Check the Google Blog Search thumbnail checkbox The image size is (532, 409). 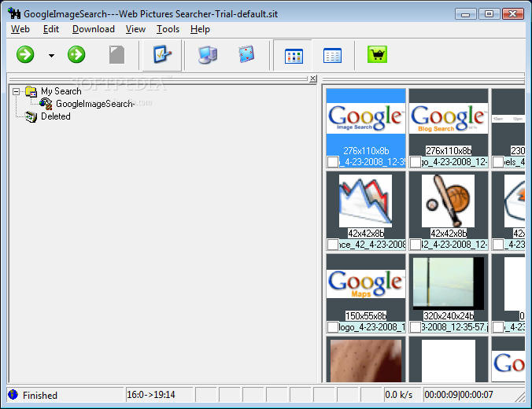pyautogui.click(x=416, y=162)
